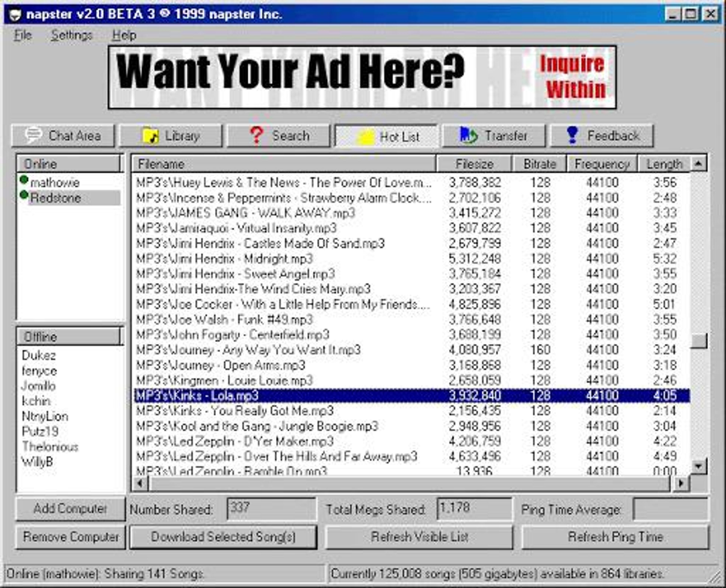Click Refresh Ping Time button
This screenshot has width=726, height=588.
click(x=615, y=537)
